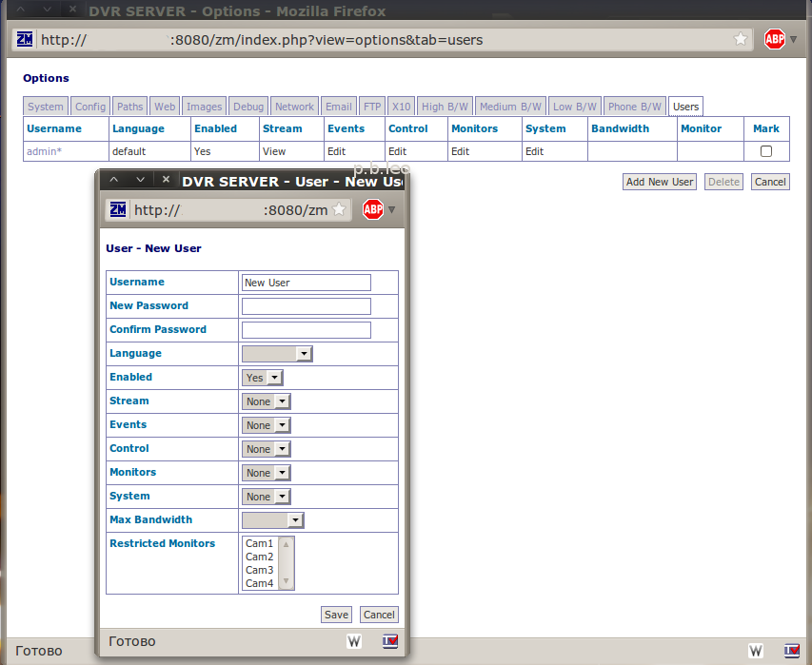Switch to the Medium B/W tab
The width and height of the screenshot is (812, 665).
click(510, 107)
